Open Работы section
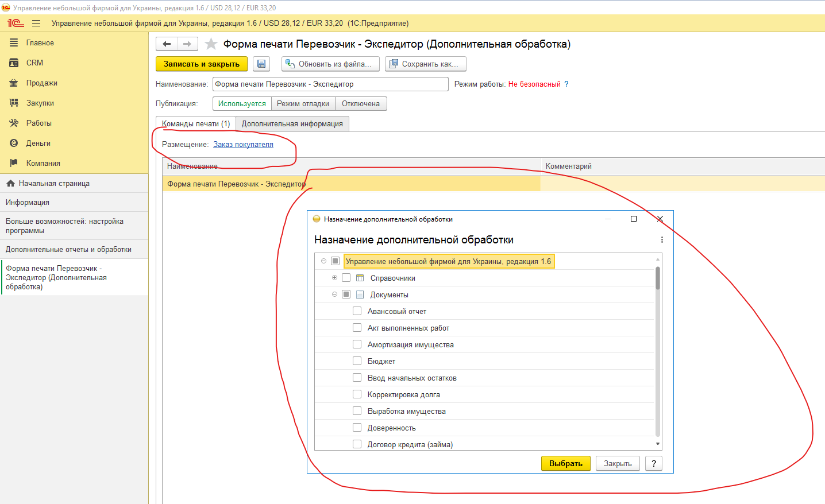This screenshot has width=825, height=504. [38, 123]
